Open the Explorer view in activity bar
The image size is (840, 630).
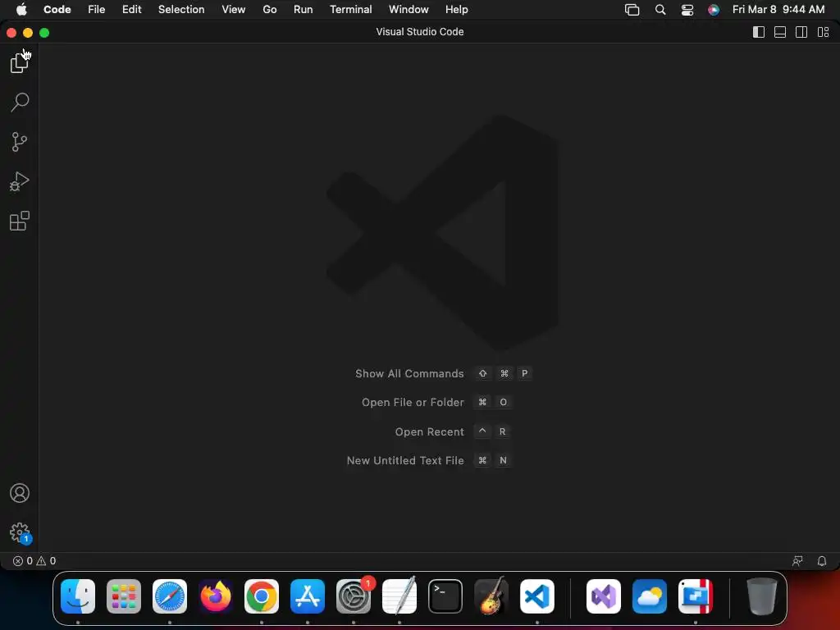(x=20, y=62)
